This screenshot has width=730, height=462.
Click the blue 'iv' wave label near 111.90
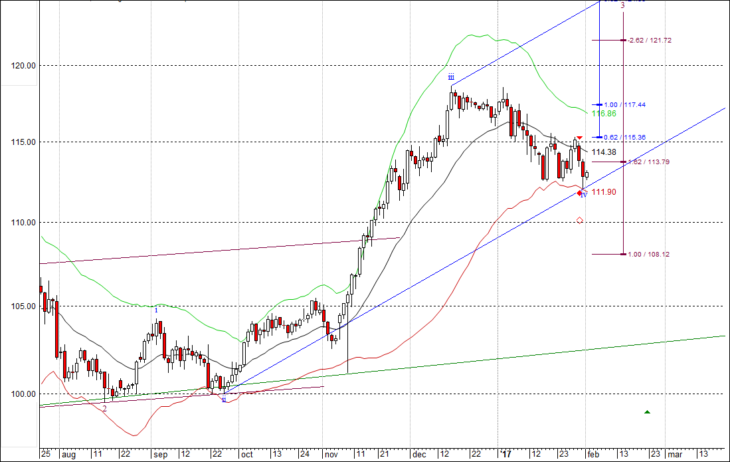tap(583, 194)
